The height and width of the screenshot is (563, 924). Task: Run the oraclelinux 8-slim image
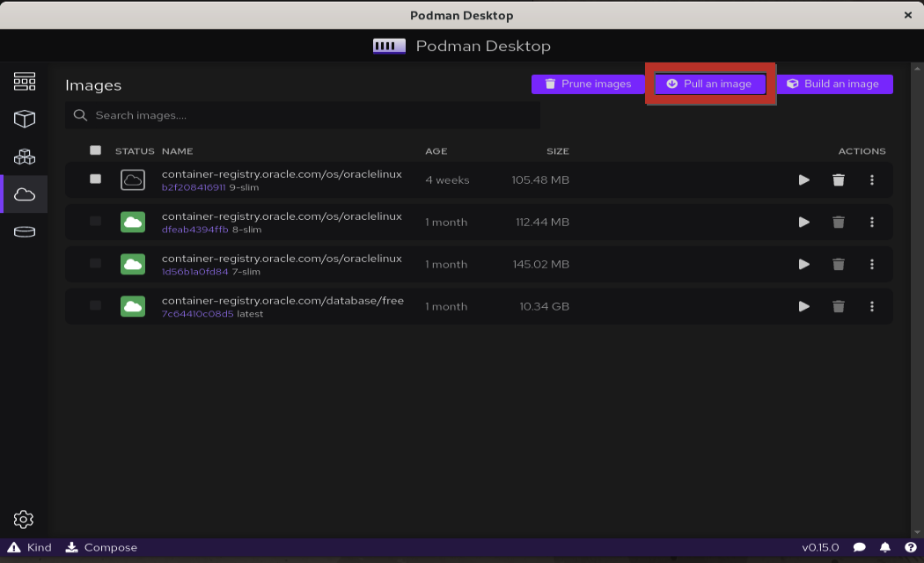coord(803,223)
